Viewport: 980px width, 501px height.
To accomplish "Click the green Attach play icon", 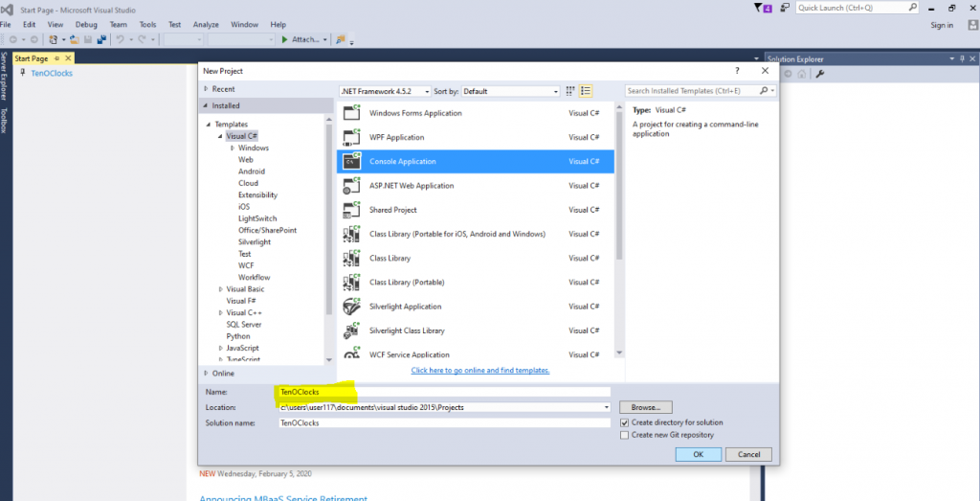I will pyautogui.click(x=285, y=39).
